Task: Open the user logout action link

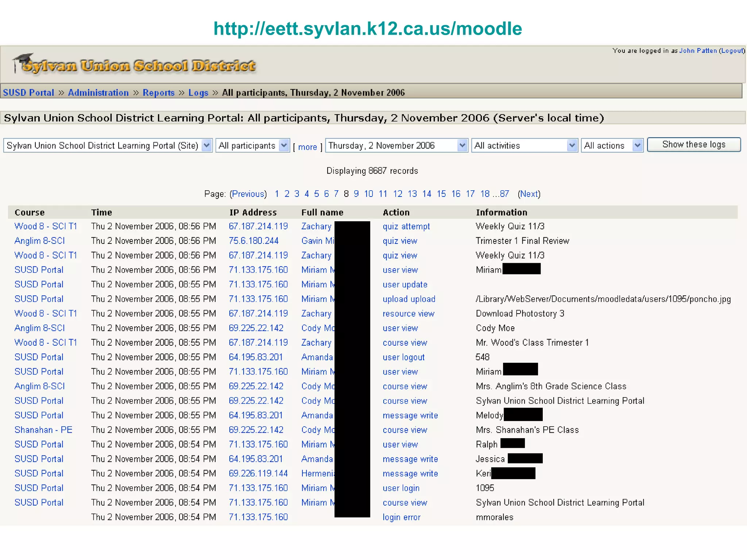Action: (x=404, y=357)
